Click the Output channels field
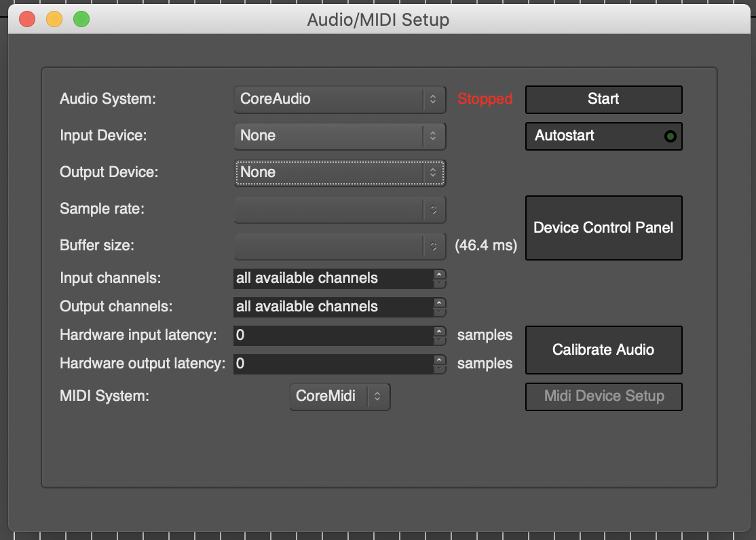The image size is (756, 540). pos(333,307)
